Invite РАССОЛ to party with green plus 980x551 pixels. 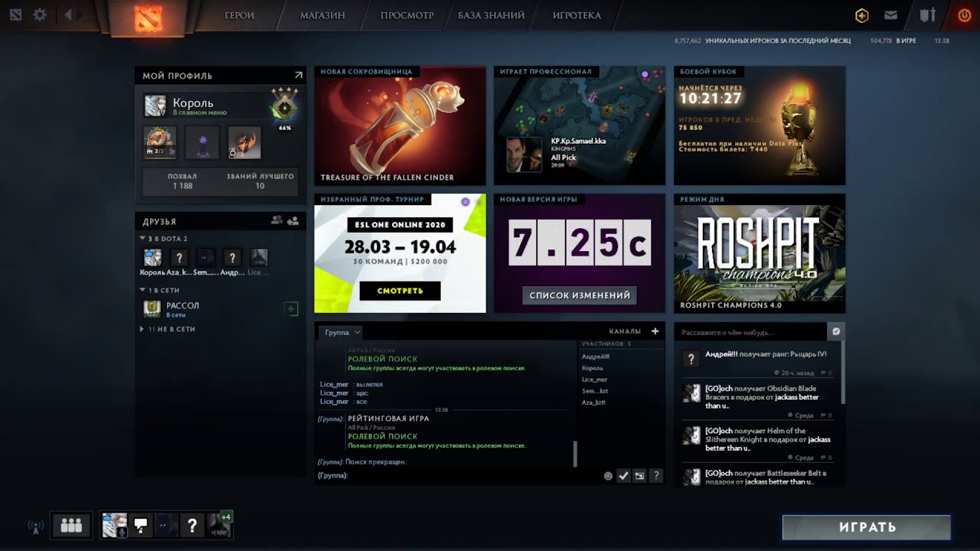click(291, 309)
